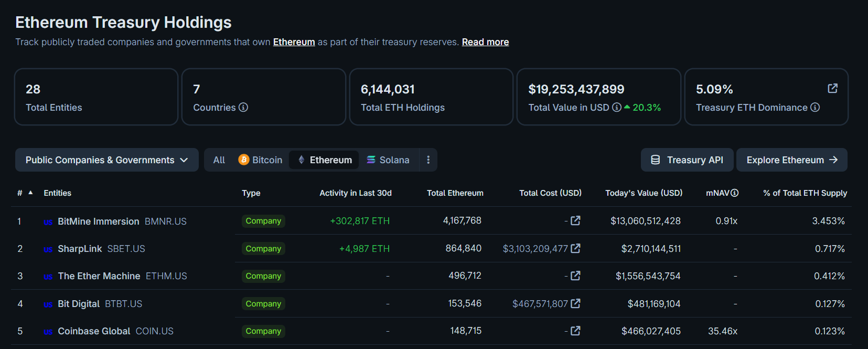The width and height of the screenshot is (868, 349).
Task: Open the Bit Digital cost source link icon
Action: pyautogui.click(x=575, y=303)
